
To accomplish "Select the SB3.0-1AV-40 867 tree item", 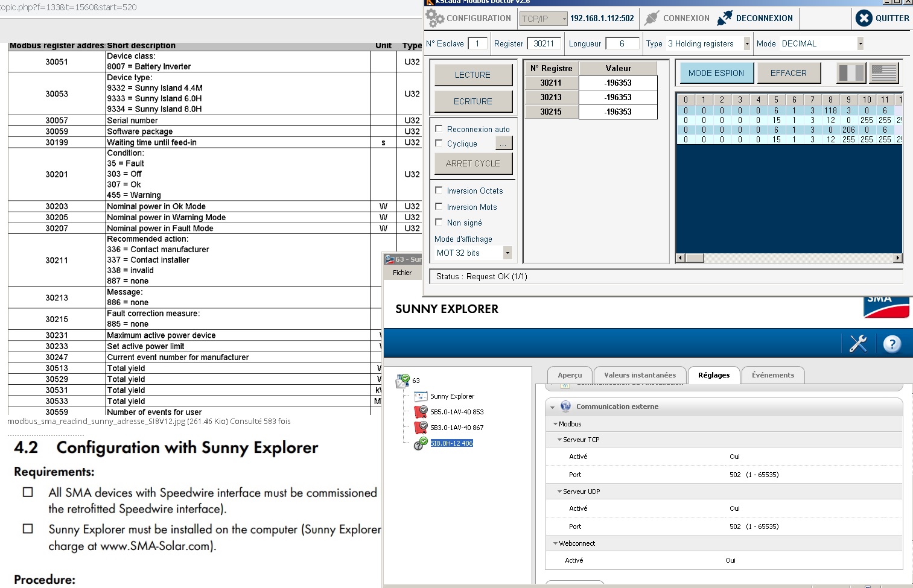I will [x=457, y=428].
